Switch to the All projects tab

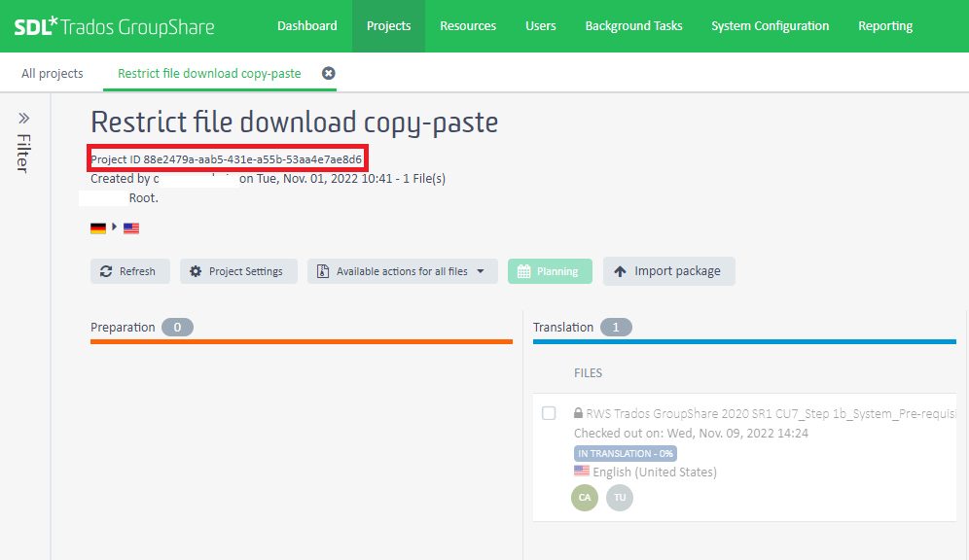point(52,74)
